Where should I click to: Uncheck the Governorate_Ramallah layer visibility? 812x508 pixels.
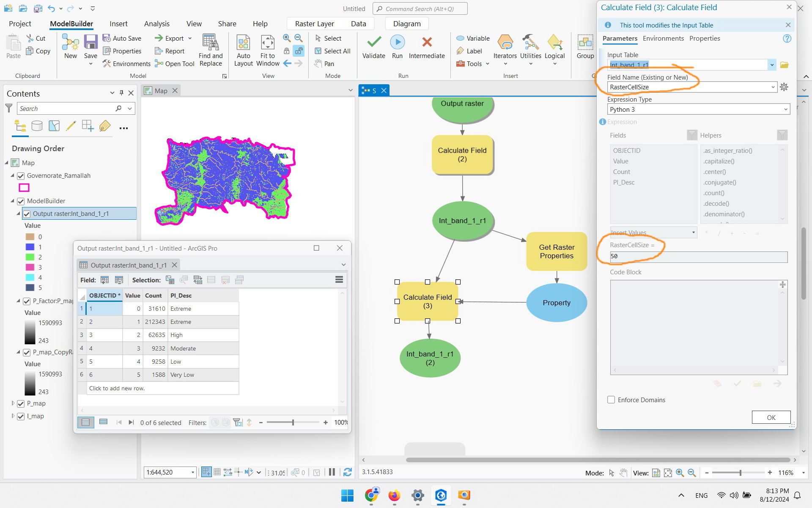pos(21,176)
